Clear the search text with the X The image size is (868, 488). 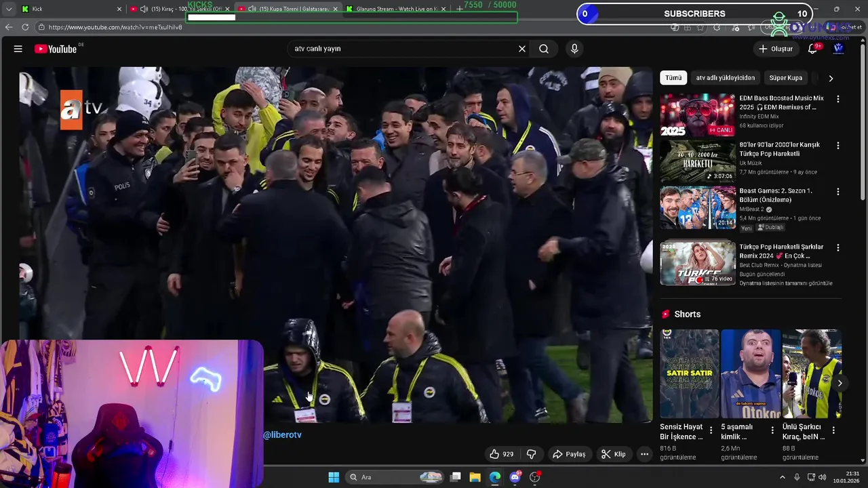coord(522,49)
